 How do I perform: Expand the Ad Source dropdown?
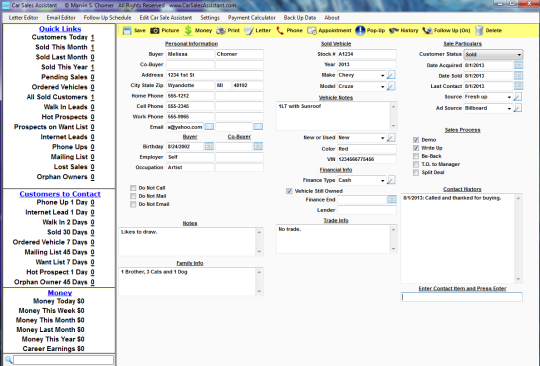(509, 108)
